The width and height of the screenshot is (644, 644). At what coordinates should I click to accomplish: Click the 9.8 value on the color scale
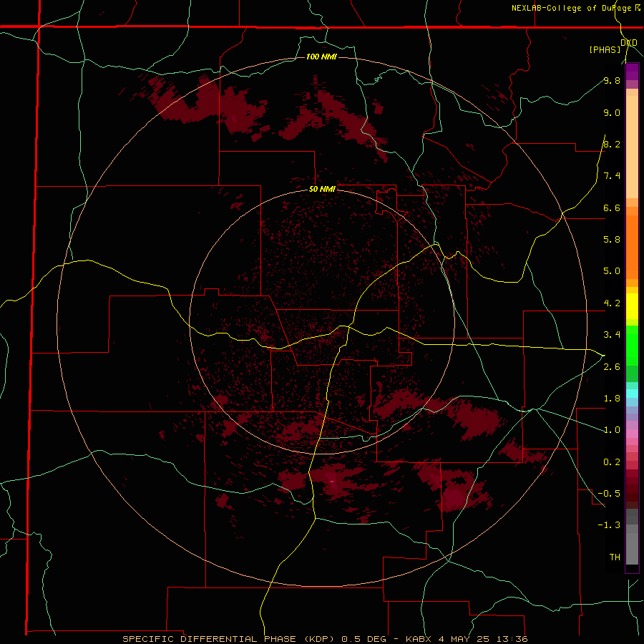pyautogui.click(x=612, y=80)
